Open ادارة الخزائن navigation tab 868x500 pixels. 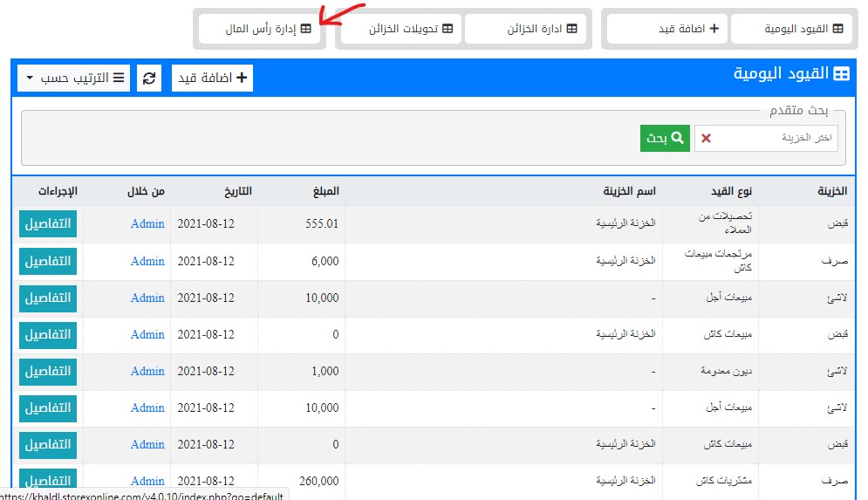(x=526, y=29)
